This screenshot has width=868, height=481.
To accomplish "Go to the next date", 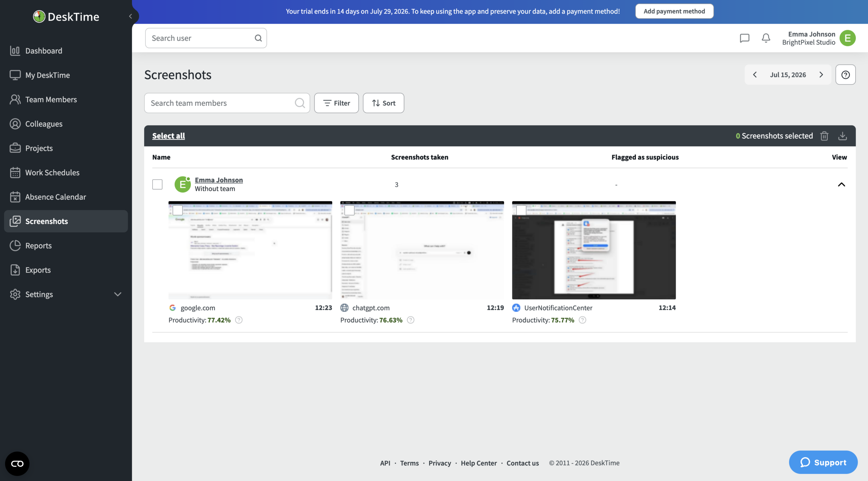I will (x=821, y=75).
